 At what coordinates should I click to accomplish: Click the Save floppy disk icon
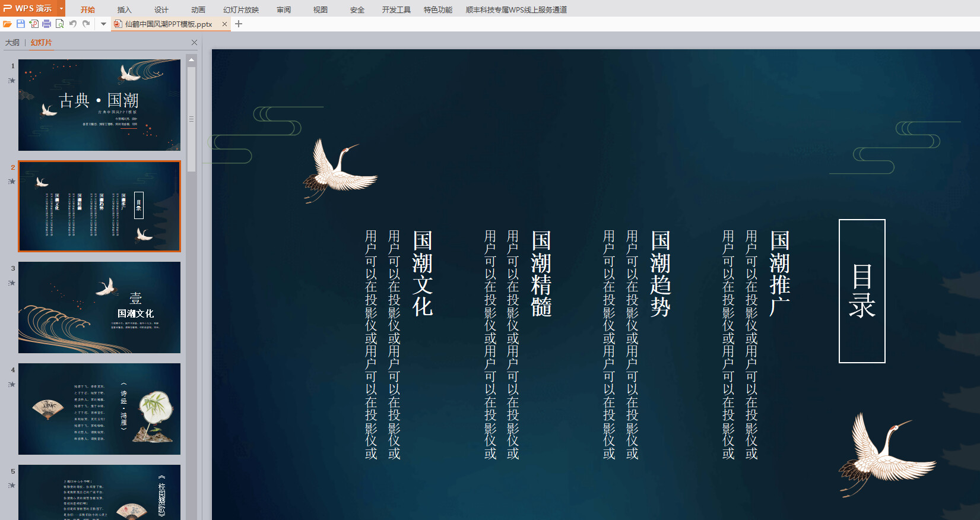point(21,24)
